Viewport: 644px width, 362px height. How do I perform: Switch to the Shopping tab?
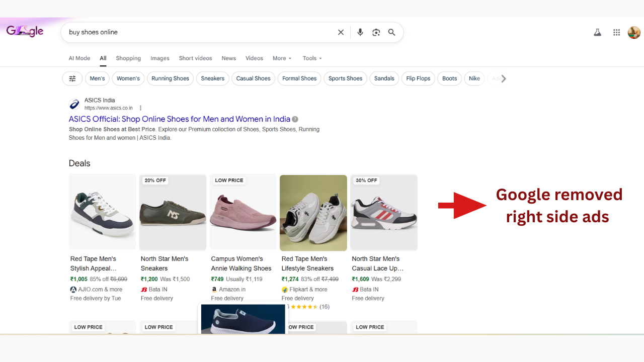coord(128,58)
